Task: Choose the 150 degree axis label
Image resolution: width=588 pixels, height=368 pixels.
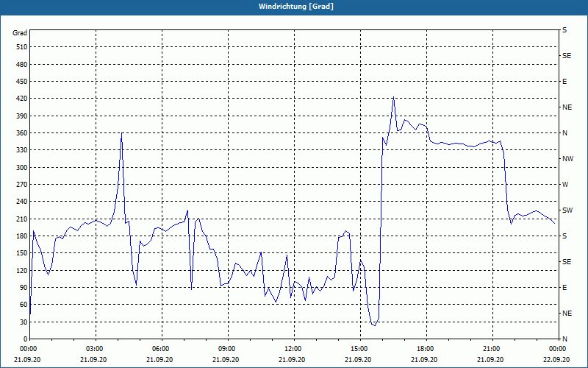Action: 22,253
